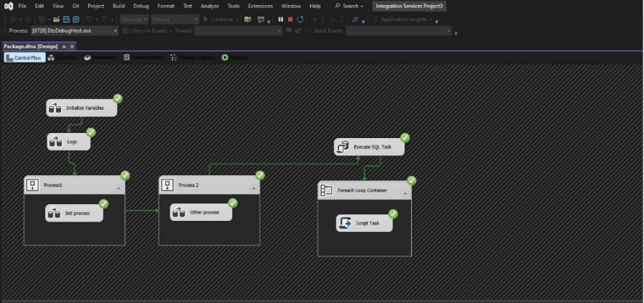Image resolution: width=644 pixels, height=303 pixels.
Task: Click the Process1 container header
Action: 74,185
